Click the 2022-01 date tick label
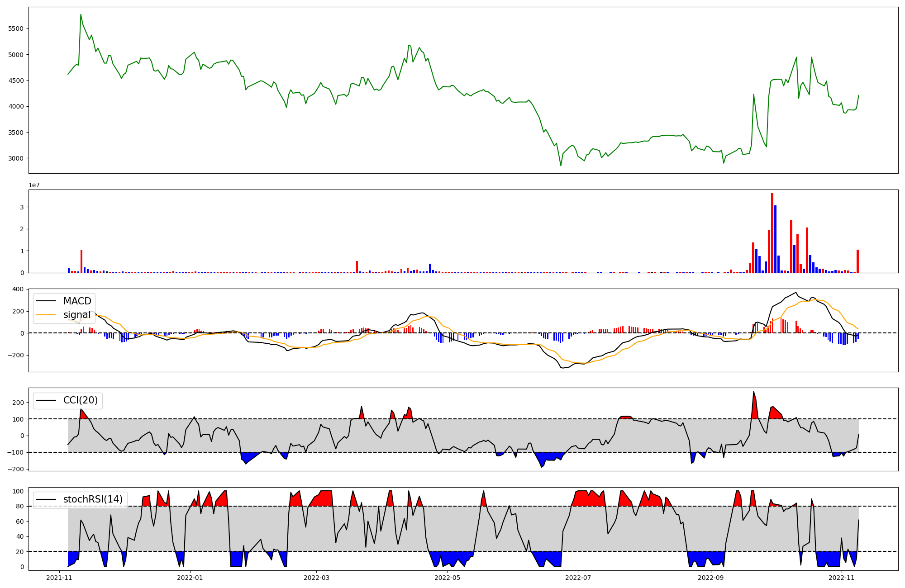Image resolution: width=905 pixels, height=588 pixels. click(190, 578)
